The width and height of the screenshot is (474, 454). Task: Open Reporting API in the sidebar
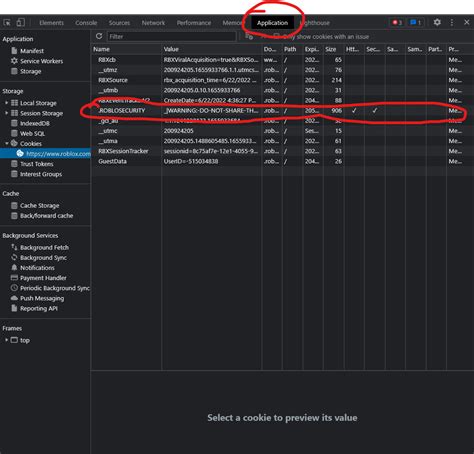tap(34, 308)
